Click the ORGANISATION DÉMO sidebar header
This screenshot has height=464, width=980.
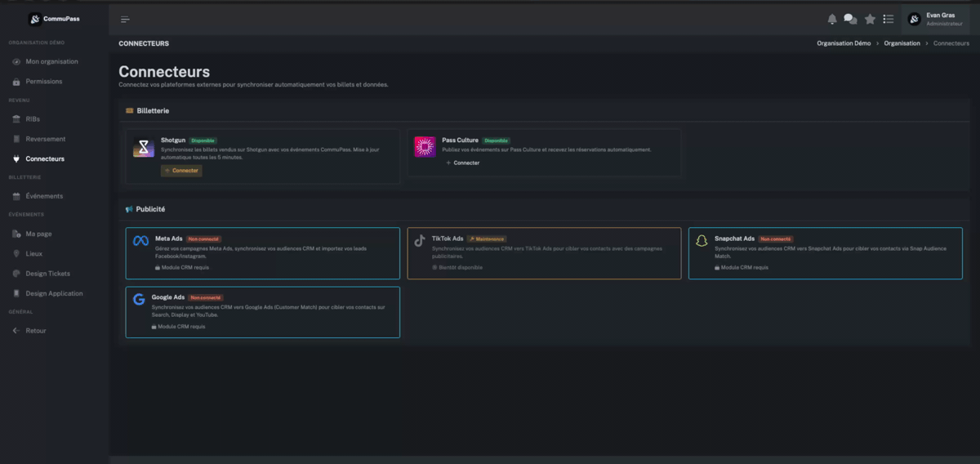[x=37, y=42]
